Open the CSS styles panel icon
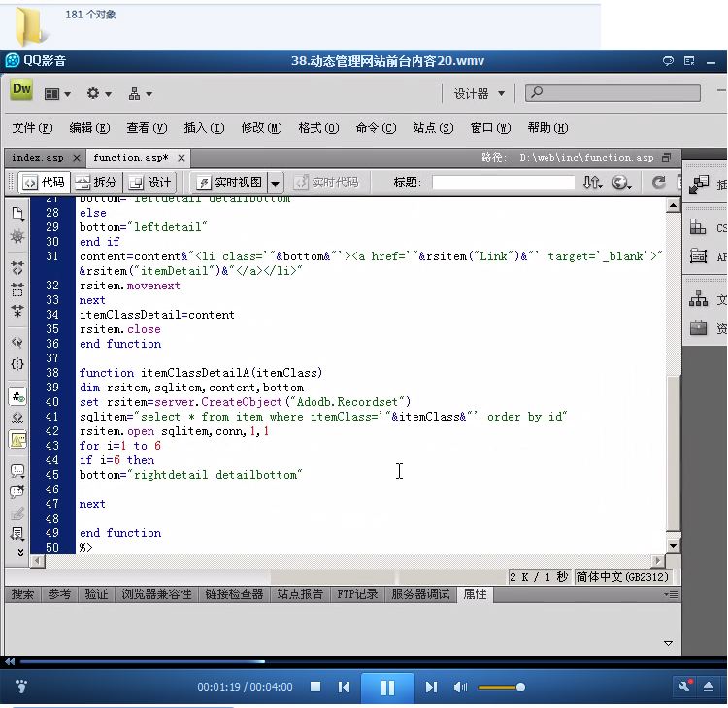Image resolution: width=728 pixels, height=708 pixels. click(698, 227)
